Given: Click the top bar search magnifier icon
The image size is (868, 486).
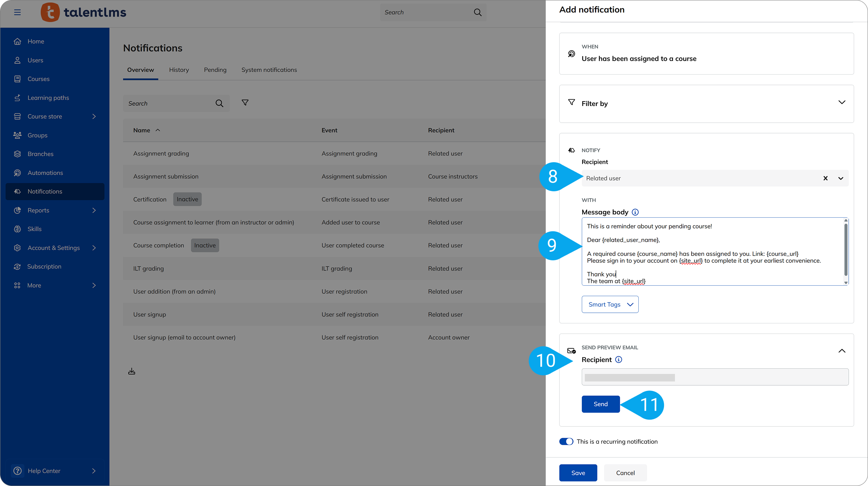Looking at the screenshot, I should click(477, 12).
